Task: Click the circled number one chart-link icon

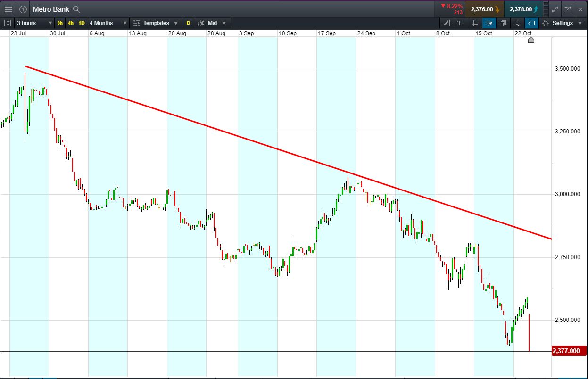Action: (23, 9)
